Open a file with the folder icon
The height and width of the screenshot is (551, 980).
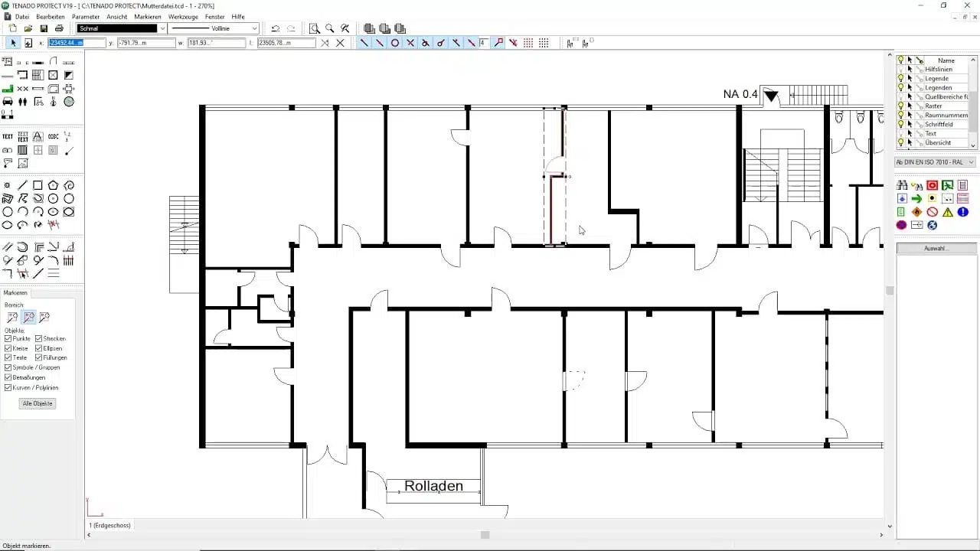pos(28,28)
